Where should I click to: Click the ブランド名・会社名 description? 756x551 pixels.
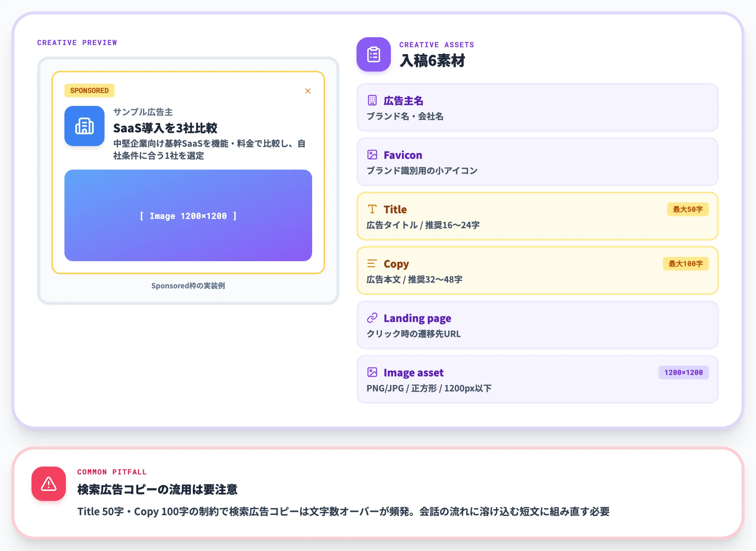(405, 116)
